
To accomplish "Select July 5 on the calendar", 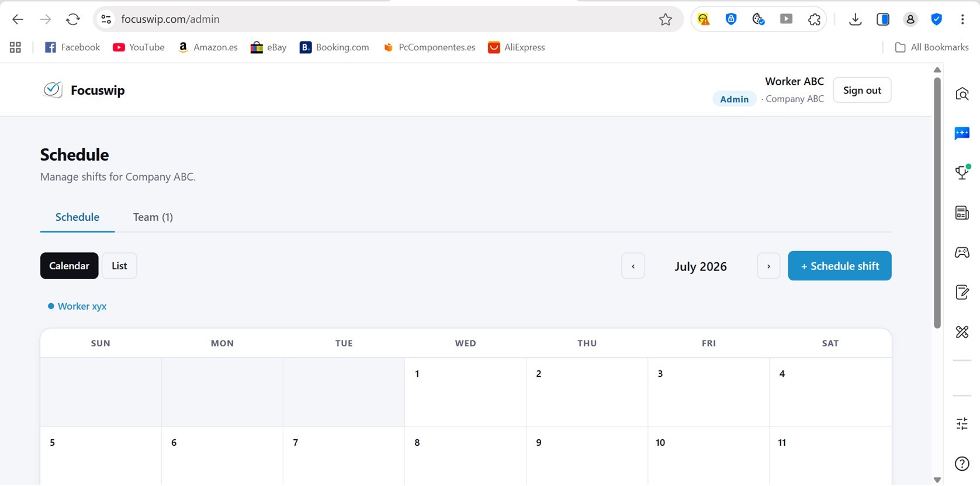I will point(101,456).
